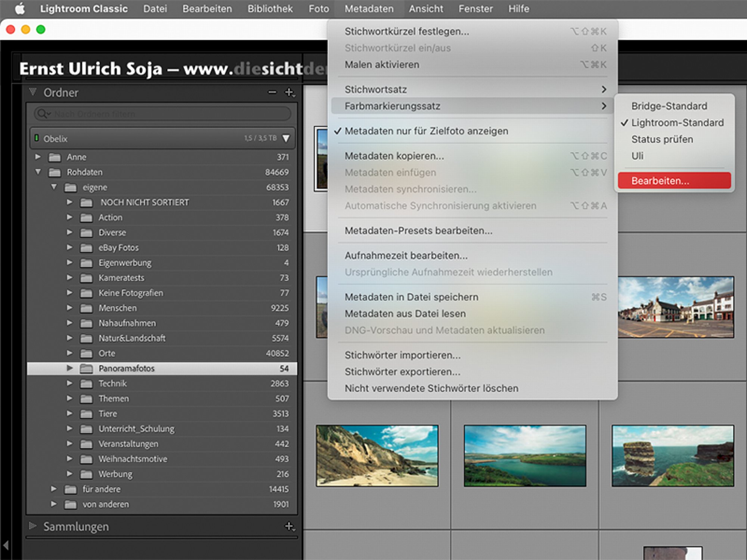Viewport: 747px width, 560px height.
Task: Click the folder filter search field
Action: click(162, 114)
